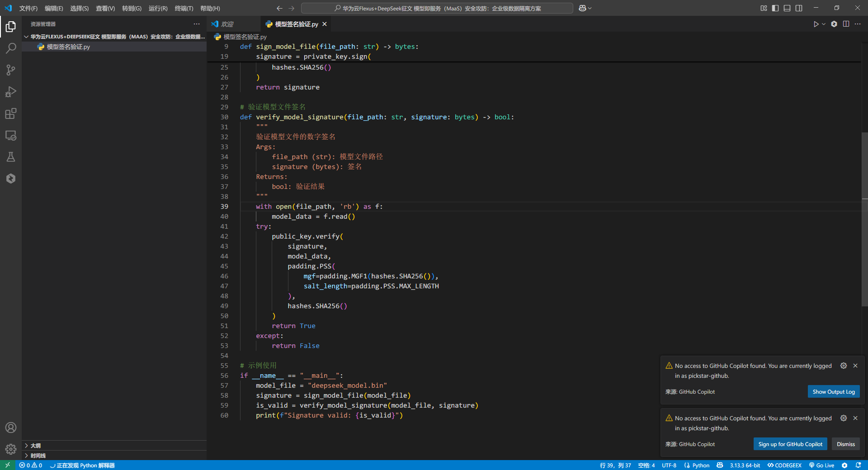Toggle secondary side bar visibility
The image size is (868, 470).
pyautogui.click(x=799, y=8)
